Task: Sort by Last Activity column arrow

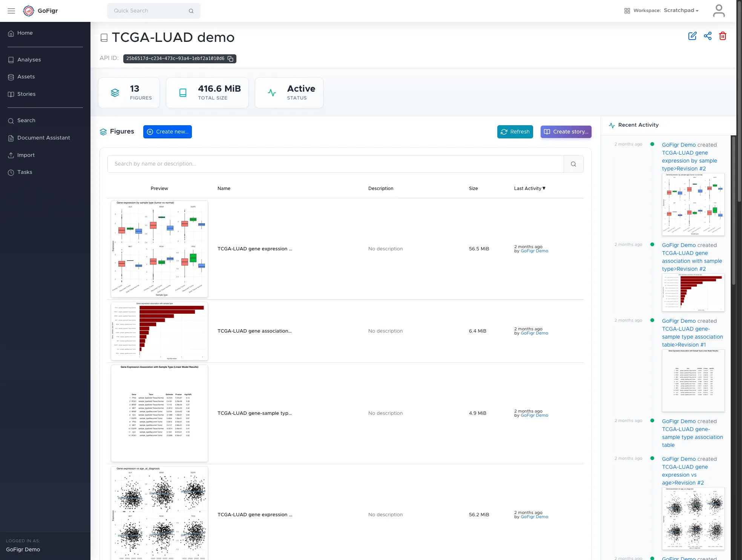Action: tap(544, 188)
